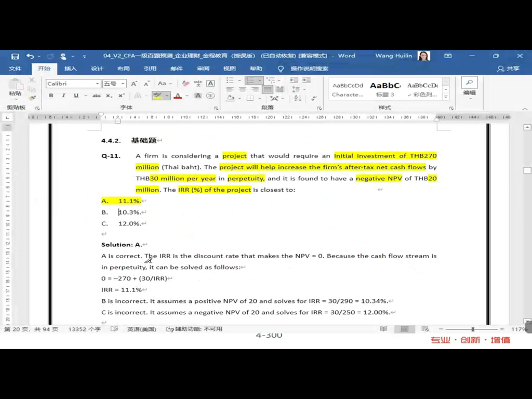The width and height of the screenshot is (532, 399).
Task: Click the zoom slider handle
Action: click(473, 329)
